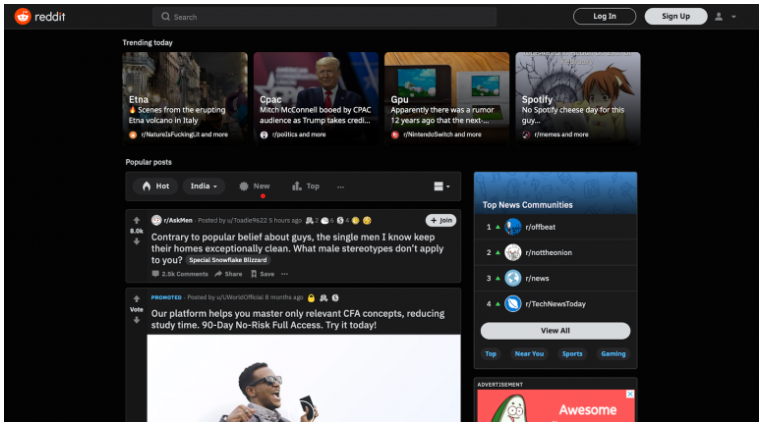
Task: Expand the India location dropdown
Action: click(x=205, y=186)
